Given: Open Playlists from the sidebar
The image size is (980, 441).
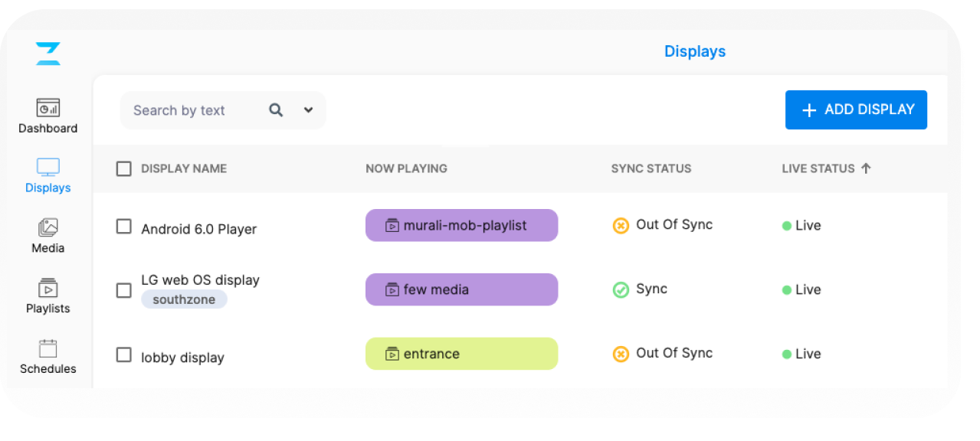Looking at the screenshot, I should tap(48, 288).
